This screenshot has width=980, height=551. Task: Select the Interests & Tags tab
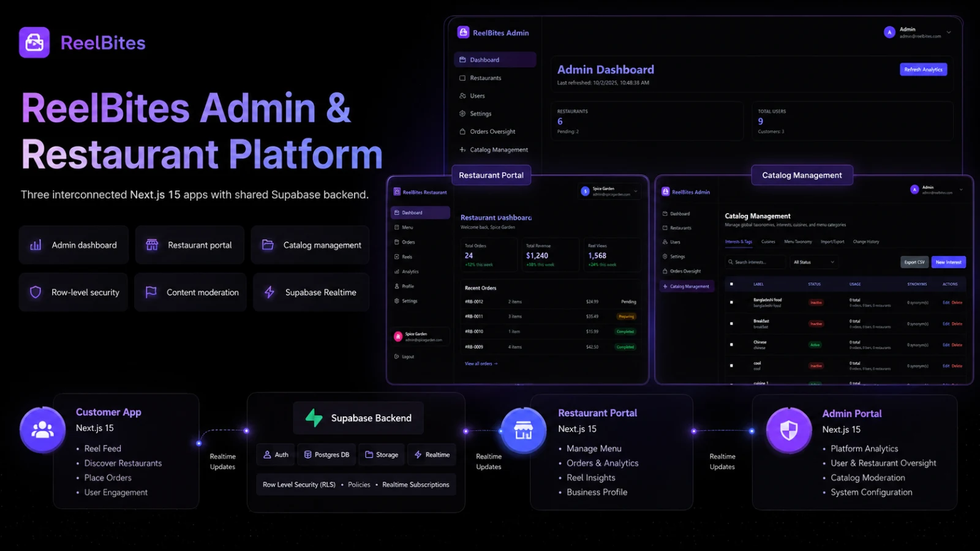739,242
